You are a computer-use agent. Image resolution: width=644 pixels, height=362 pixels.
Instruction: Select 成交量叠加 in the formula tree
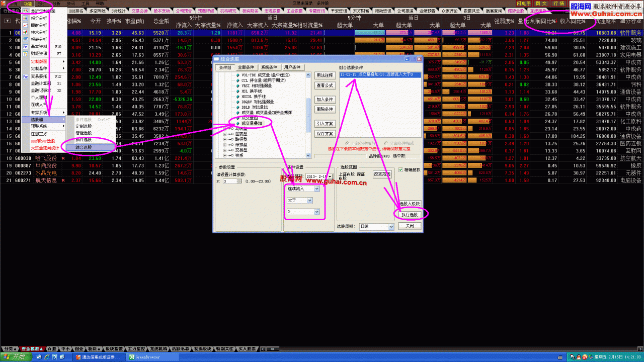click(253, 123)
